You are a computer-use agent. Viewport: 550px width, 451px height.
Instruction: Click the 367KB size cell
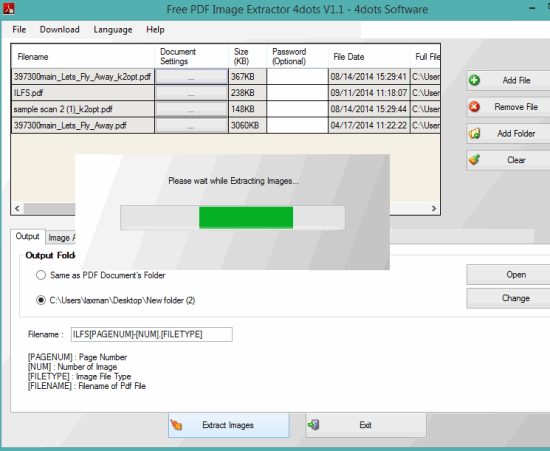pos(248,77)
